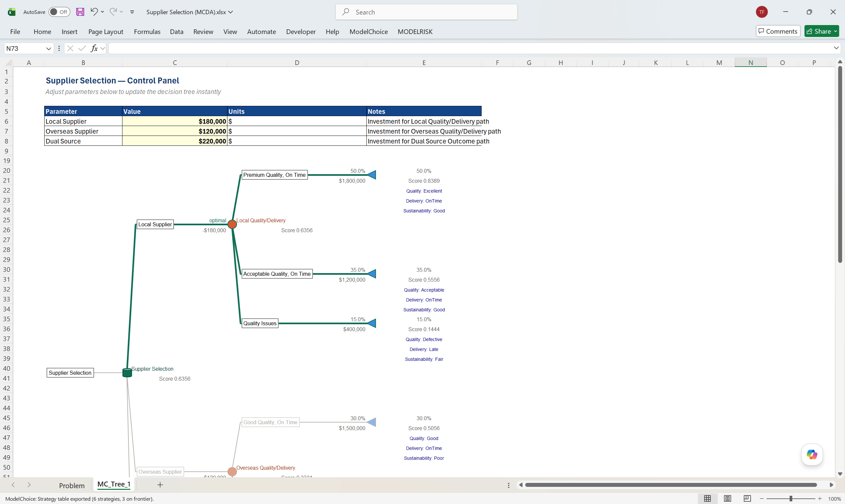Open the Redo history dropdown arrow
Viewport: 845px width, 504px height.
[121, 12]
